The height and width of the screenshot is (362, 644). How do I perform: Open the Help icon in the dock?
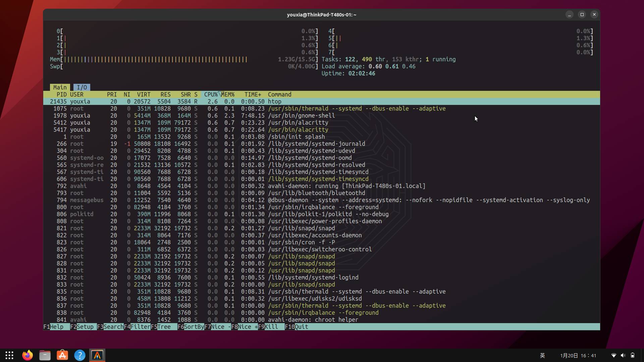(80, 355)
